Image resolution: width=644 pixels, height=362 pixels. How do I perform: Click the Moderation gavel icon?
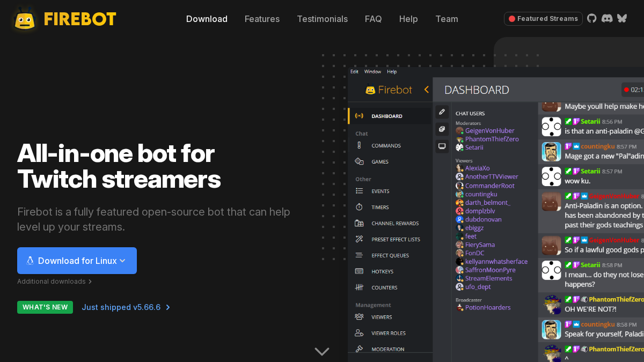click(x=360, y=349)
